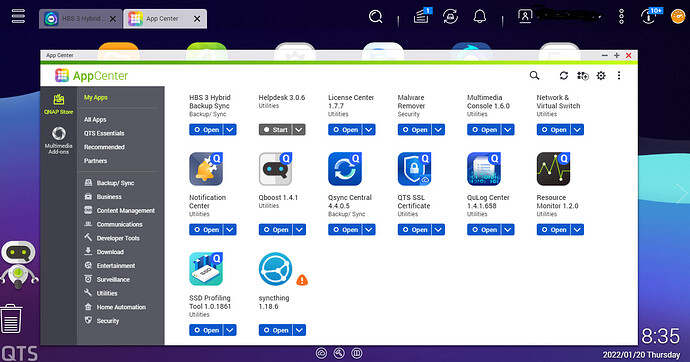Click the install manually icon
Screen dimensions: 690x362
coord(583,76)
